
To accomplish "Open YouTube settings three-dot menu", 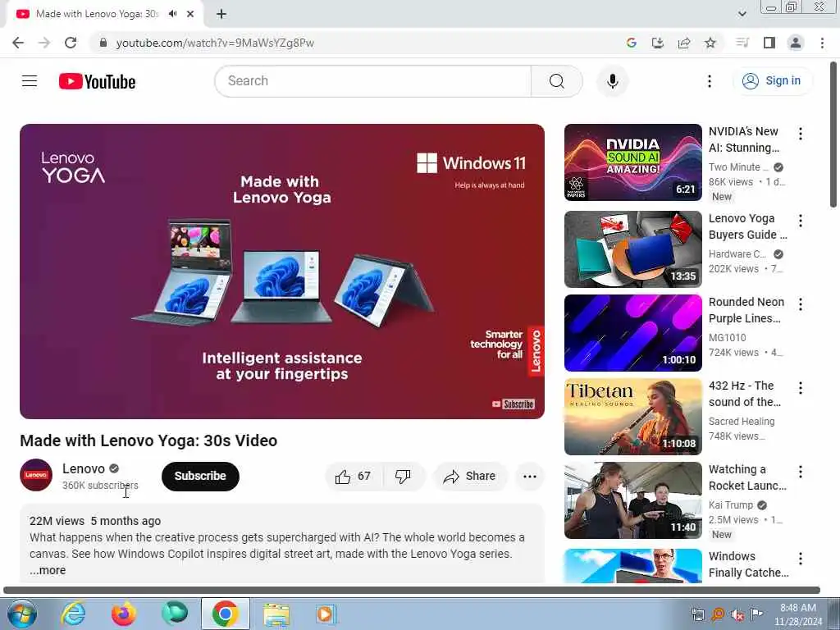I will 710,81.
